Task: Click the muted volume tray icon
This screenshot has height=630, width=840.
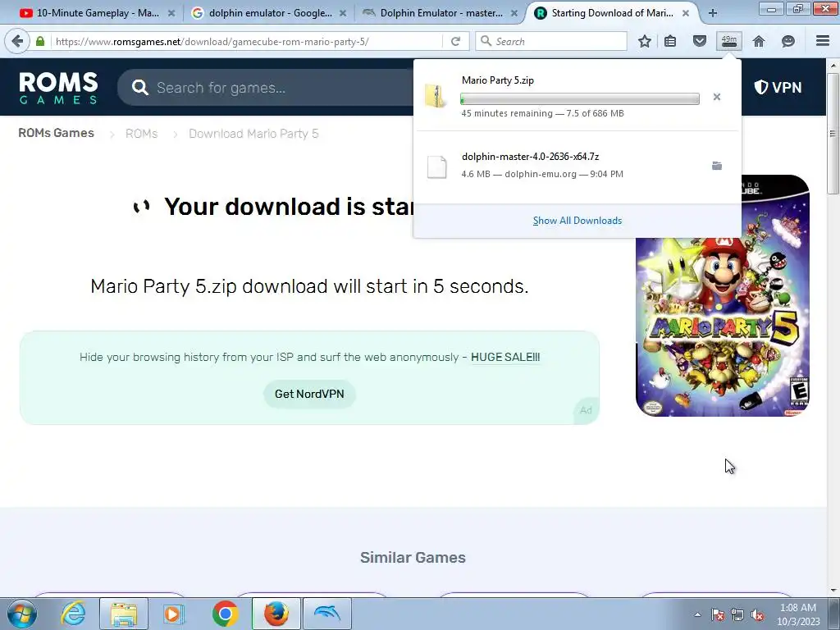Action: click(x=757, y=614)
